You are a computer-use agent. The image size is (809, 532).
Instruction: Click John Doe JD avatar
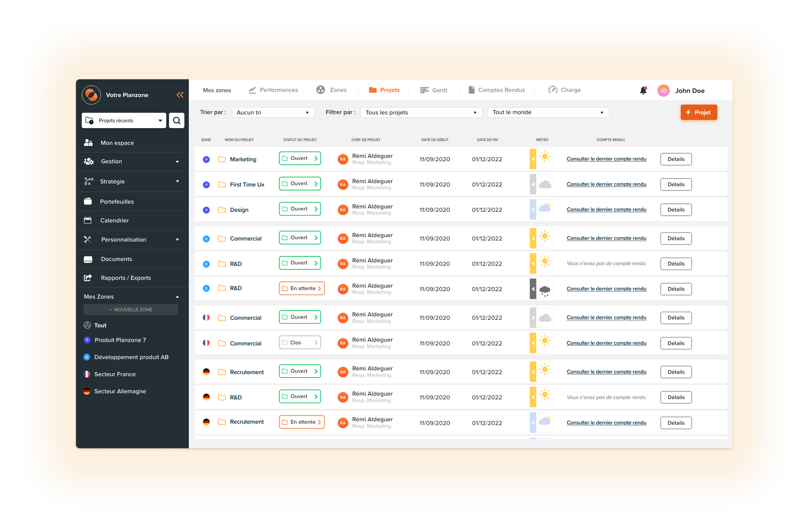(x=663, y=91)
